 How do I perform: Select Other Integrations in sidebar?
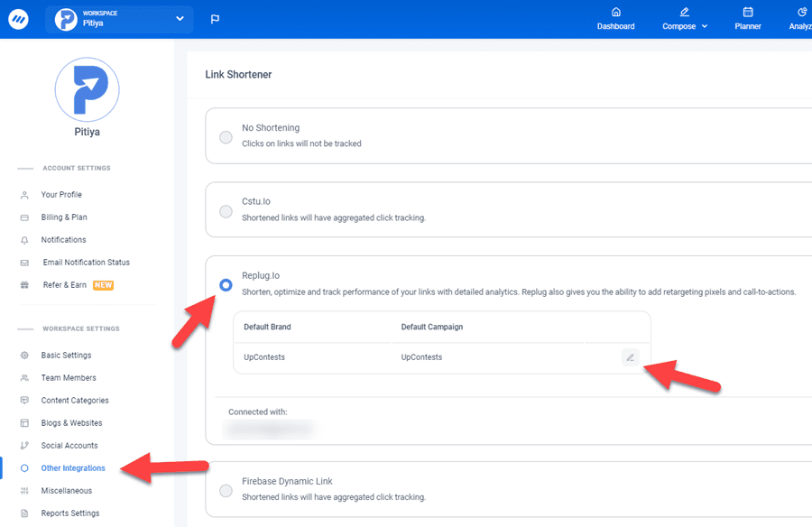tap(73, 468)
